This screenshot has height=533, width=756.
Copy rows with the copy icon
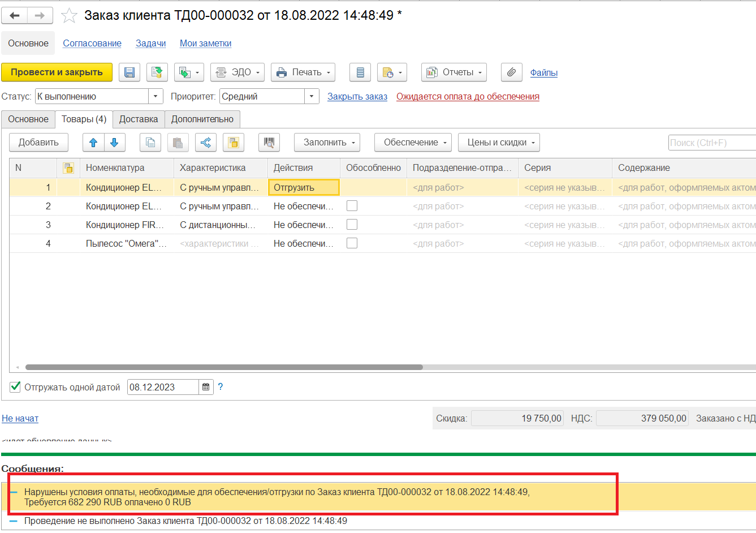tap(150, 143)
